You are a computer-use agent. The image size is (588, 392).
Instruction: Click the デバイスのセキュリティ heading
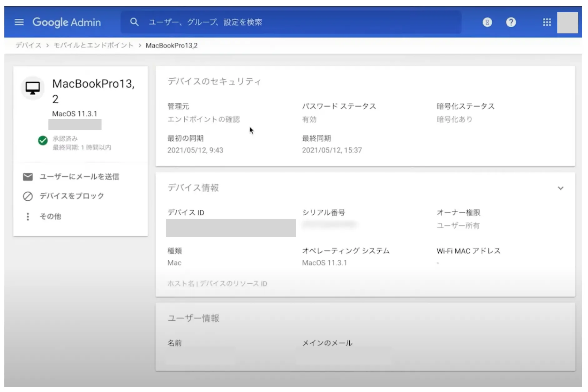214,81
